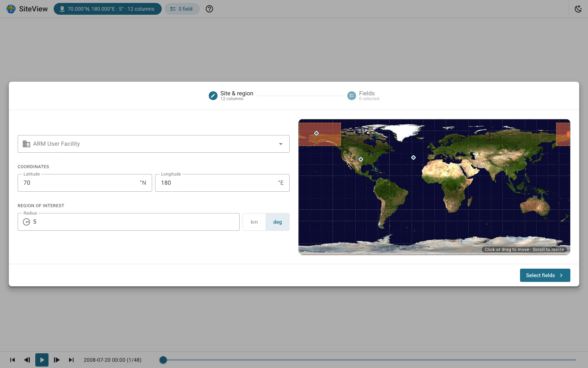Click the Site & region pencil step icon
Screen dimensions: 588x368
(213, 96)
